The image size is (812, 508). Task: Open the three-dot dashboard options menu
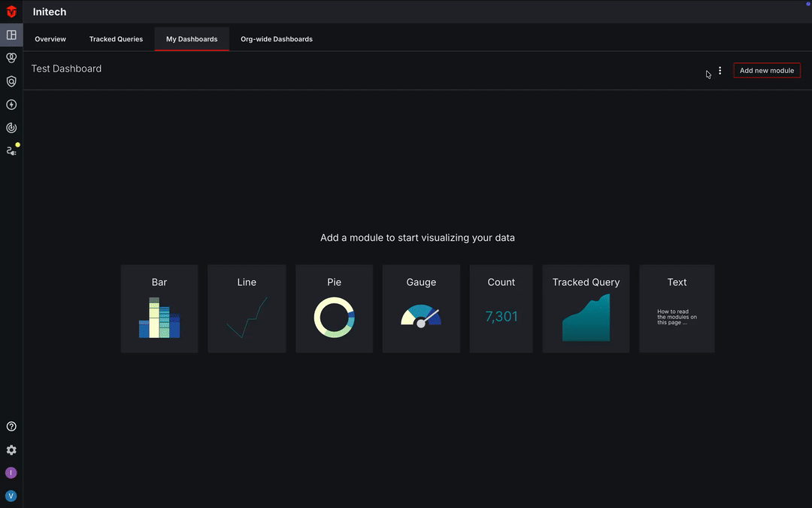click(720, 70)
